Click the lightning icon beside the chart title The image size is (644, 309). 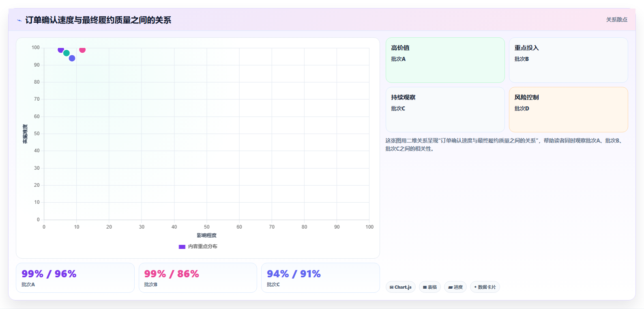19,20
